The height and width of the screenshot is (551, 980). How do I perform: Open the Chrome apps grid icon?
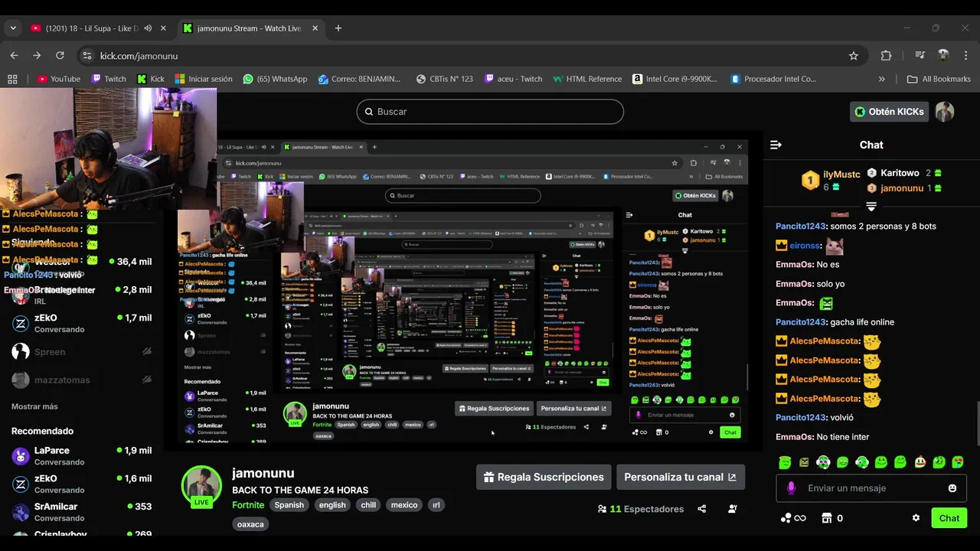coord(12,79)
